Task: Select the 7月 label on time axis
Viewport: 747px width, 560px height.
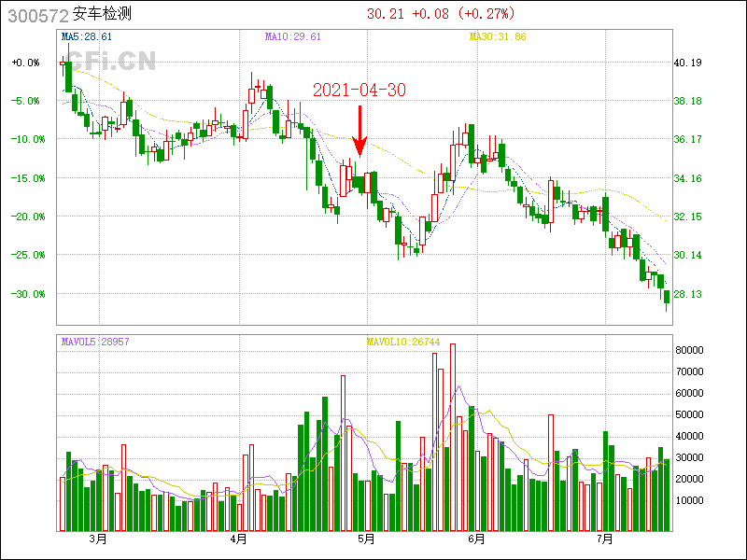Action: (x=605, y=539)
